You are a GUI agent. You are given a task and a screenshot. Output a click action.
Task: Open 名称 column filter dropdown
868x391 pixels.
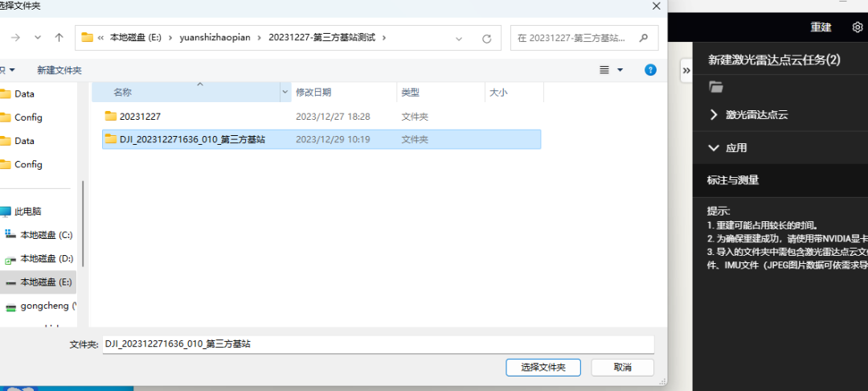[285, 93]
